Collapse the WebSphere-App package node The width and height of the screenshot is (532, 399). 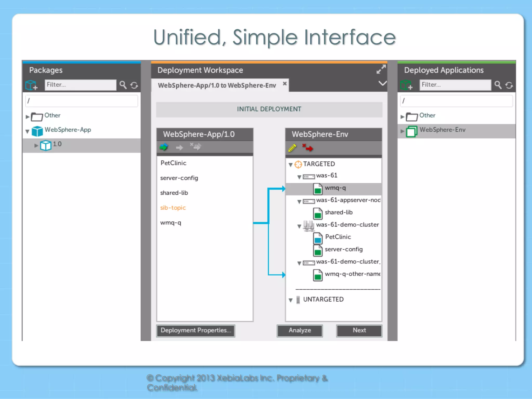(27, 131)
